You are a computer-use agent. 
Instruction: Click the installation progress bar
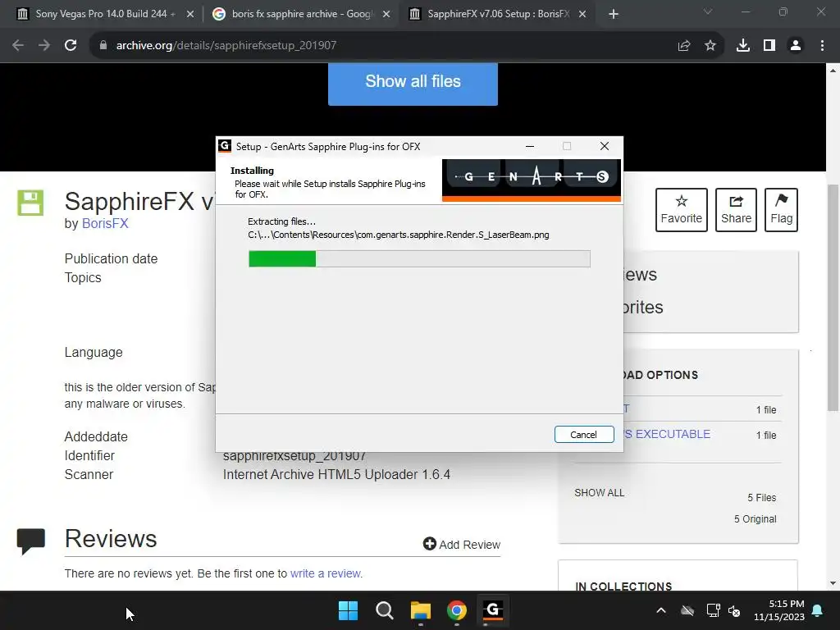point(419,258)
